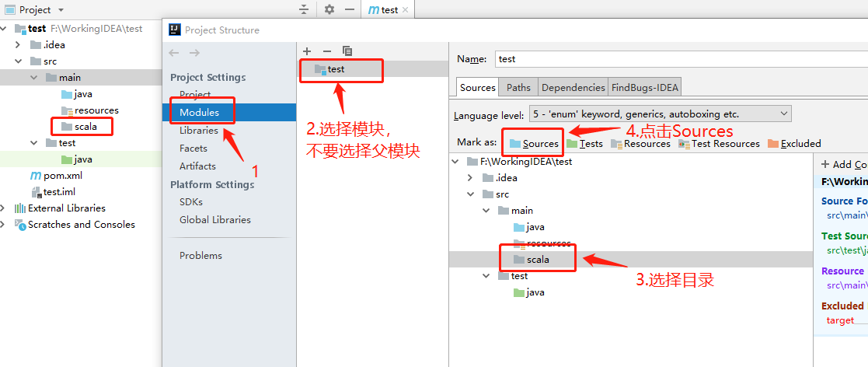
Task: Mark selected folder as Excluded
Action: (x=794, y=144)
